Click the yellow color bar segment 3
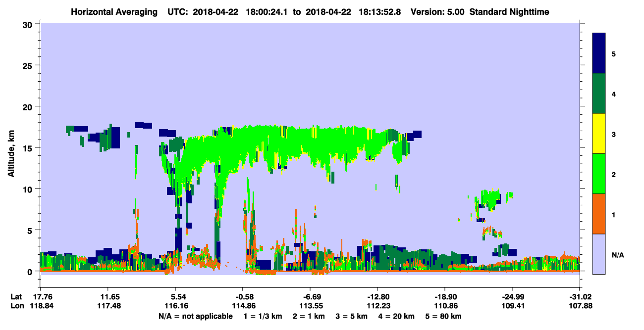Screen dimensions: 644x330 point(599,134)
